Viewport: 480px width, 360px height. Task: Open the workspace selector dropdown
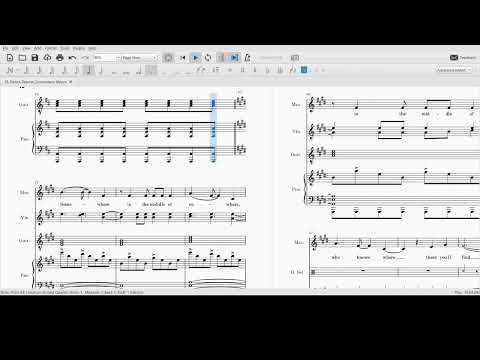click(454, 70)
